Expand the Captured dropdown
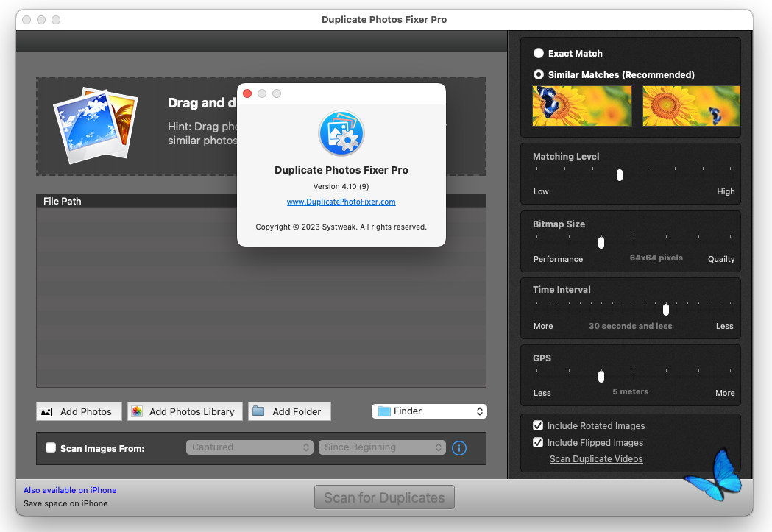The height and width of the screenshot is (532, 772). (x=249, y=447)
